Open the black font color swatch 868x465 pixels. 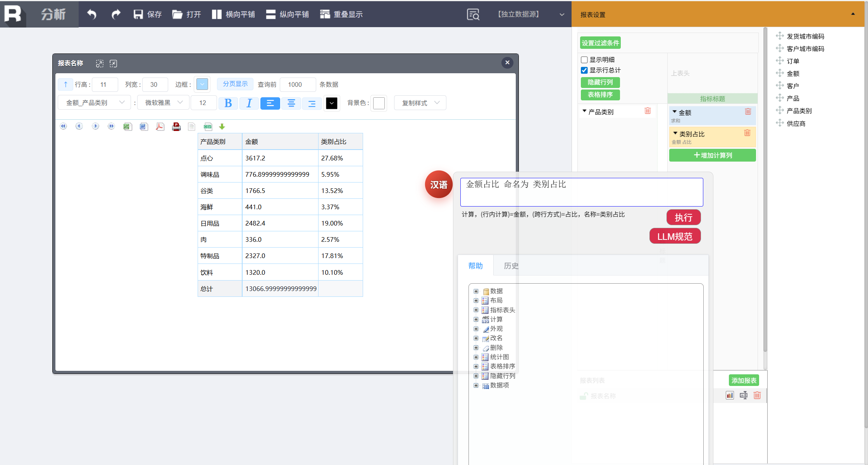[332, 103]
